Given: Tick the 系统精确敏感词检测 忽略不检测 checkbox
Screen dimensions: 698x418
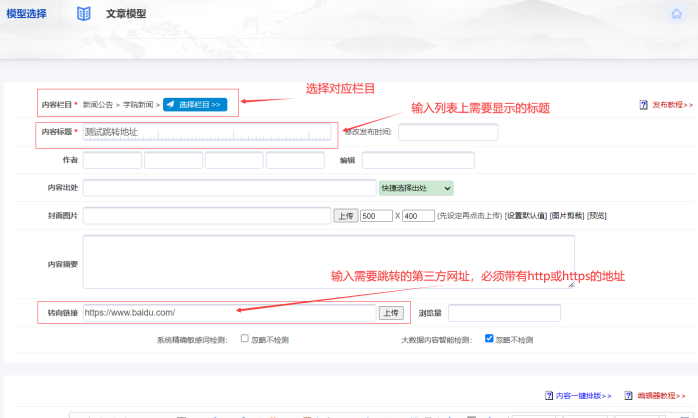Looking at the screenshot, I should click(245, 339).
